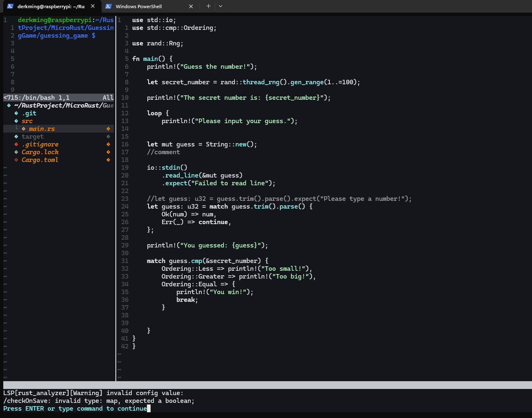The image size is (532, 418).
Task: Click git status marker on Cargo.toml row
Action: click(108, 160)
